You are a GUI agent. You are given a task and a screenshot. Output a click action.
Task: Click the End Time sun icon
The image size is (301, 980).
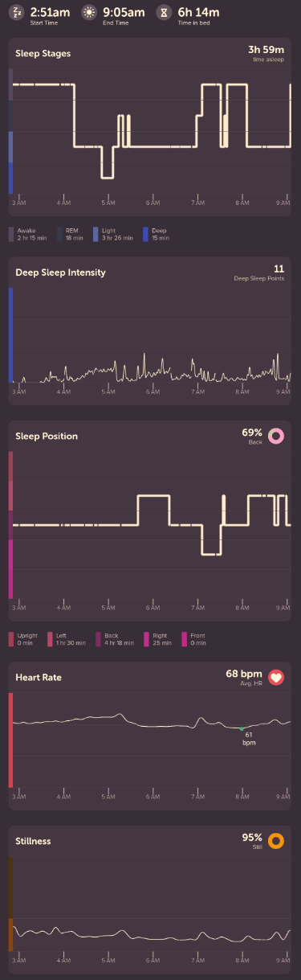pos(89,13)
